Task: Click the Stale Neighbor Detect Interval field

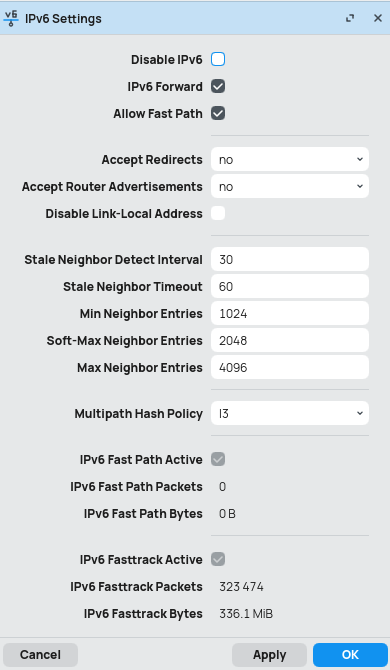Action: tap(290, 259)
